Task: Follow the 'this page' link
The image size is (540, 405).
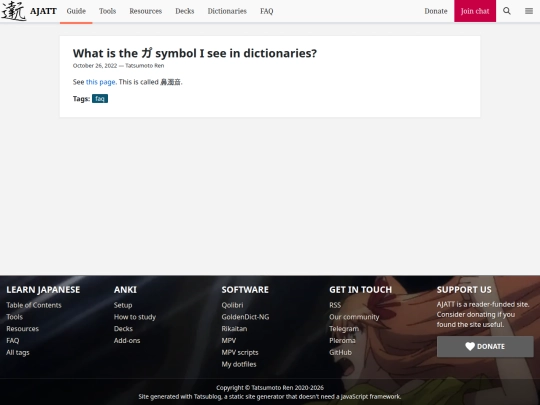Action: (x=101, y=82)
